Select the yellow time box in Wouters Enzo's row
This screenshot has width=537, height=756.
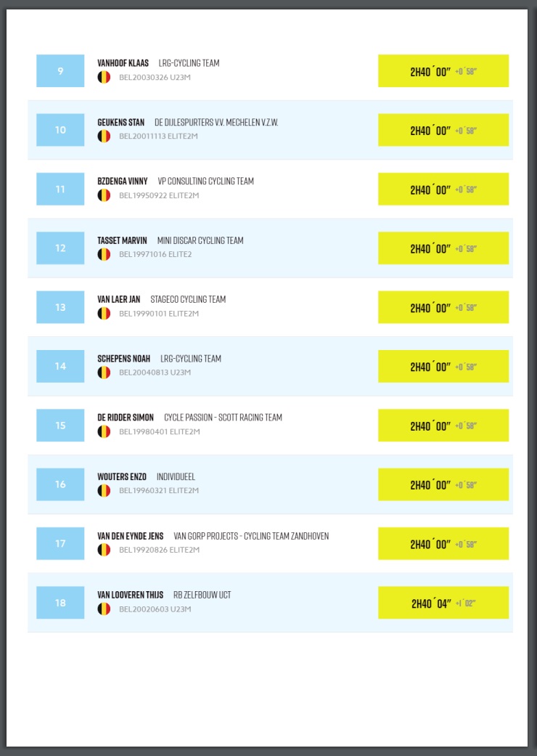click(443, 484)
